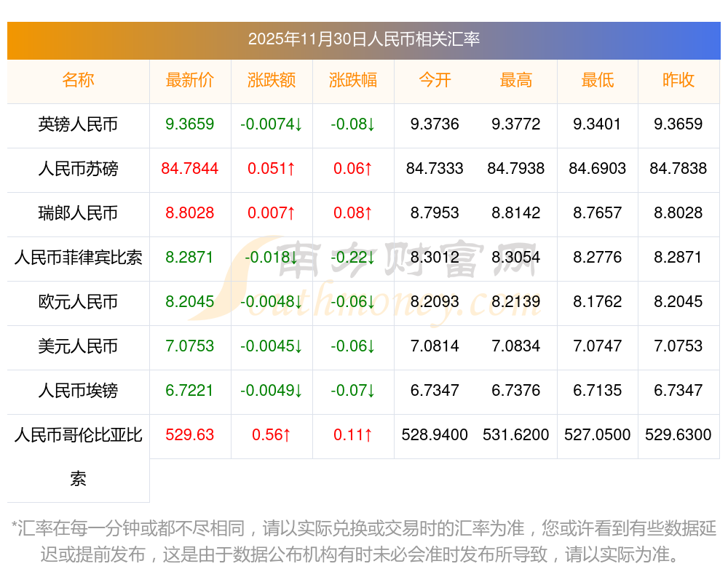Click change percent 0.11↑
The width and height of the screenshot is (728, 577).
pyautogui.click(x=353, y=435)
